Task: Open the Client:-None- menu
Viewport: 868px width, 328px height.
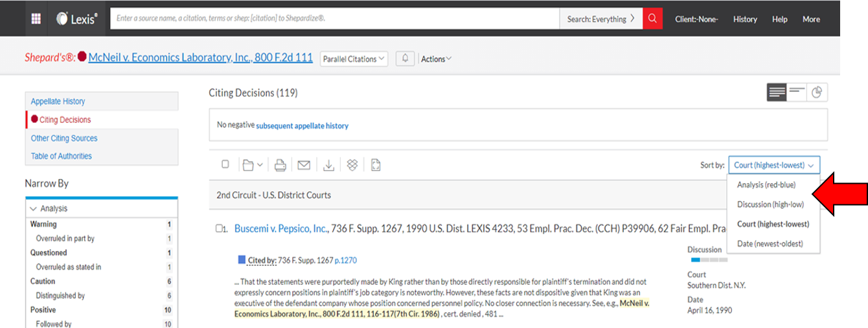Action: pyautogui.click(x=696, y=19)
